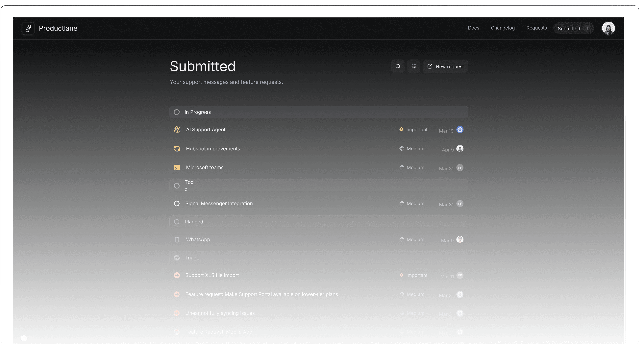Viewport: 644px width, 344px height.
Task: Click the Productlane logo
Action: coord(28,28)
